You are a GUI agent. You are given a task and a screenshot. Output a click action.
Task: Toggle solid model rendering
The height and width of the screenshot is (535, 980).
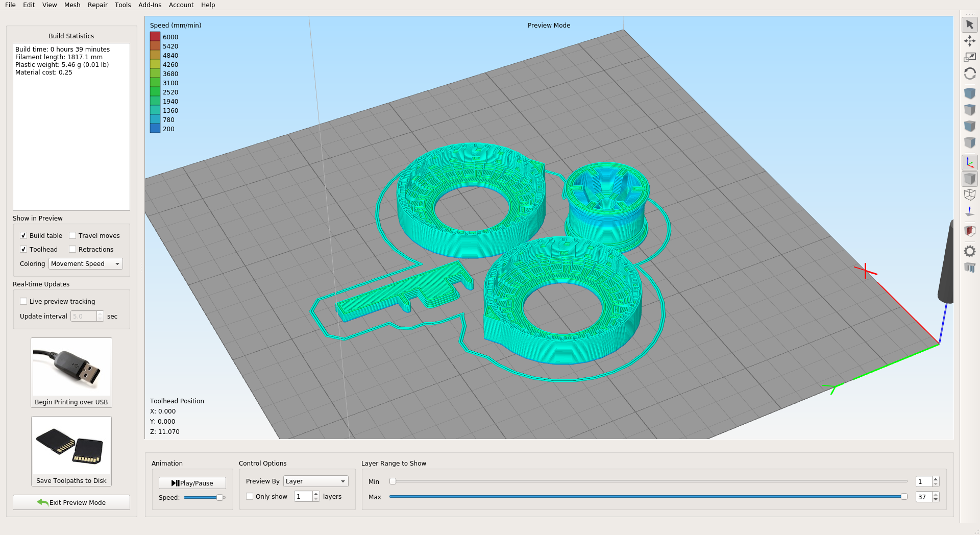[x=970, y=179]
